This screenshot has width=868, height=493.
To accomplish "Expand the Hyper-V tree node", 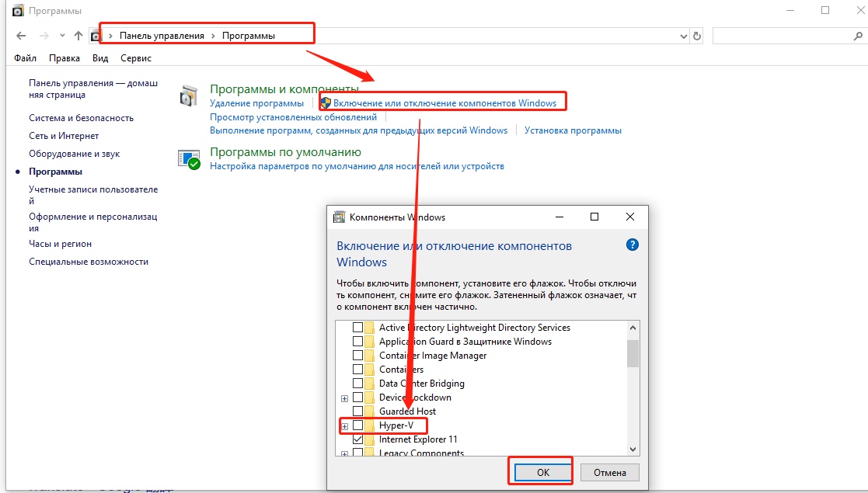I will click(x=344, y=425).
